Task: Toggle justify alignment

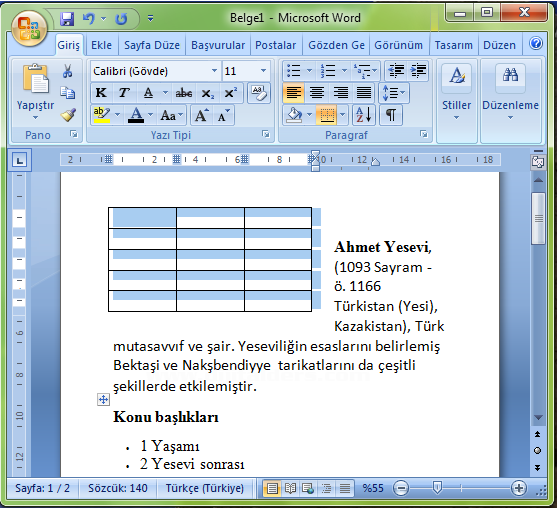Action: point(364,93)
